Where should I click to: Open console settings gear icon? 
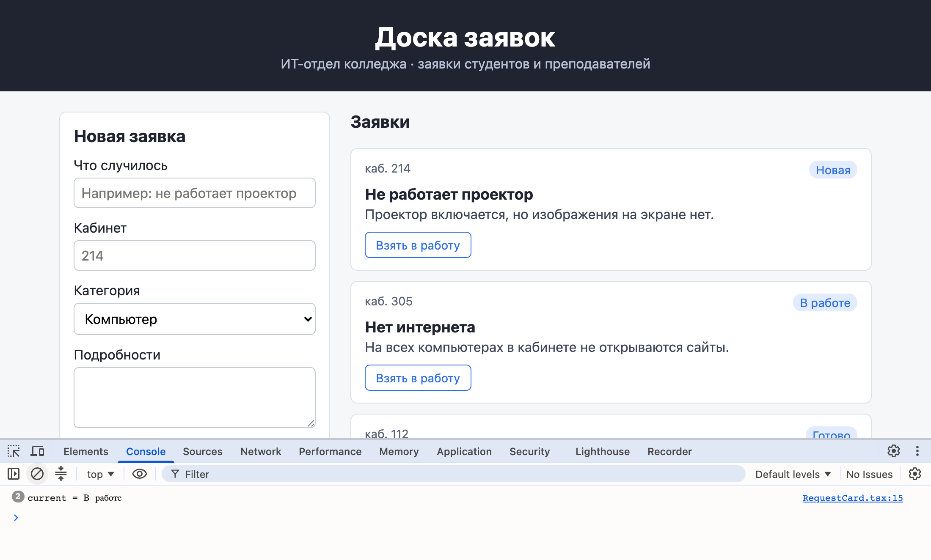coord(915,474)
